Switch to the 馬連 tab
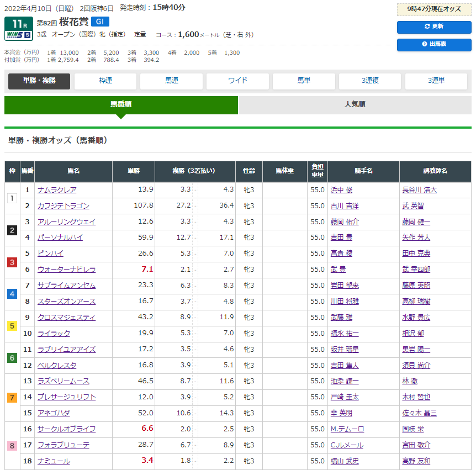The image size is (476, 475). [172, 81]
